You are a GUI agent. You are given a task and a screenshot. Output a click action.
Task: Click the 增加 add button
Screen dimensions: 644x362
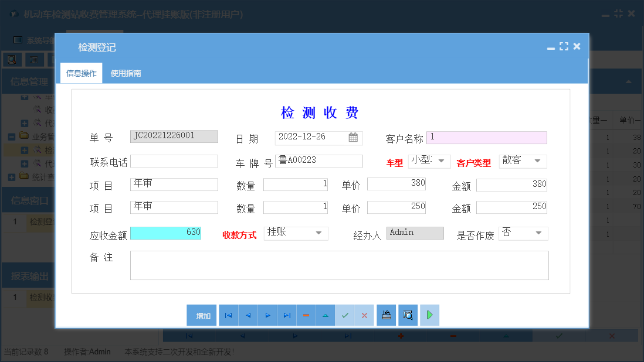click(201, 315)
